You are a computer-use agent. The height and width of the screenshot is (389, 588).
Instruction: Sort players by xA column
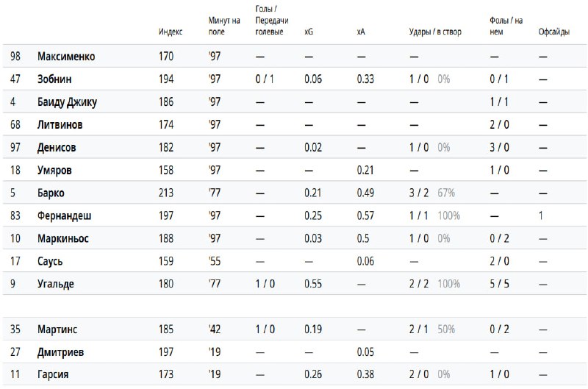(361, 32)
